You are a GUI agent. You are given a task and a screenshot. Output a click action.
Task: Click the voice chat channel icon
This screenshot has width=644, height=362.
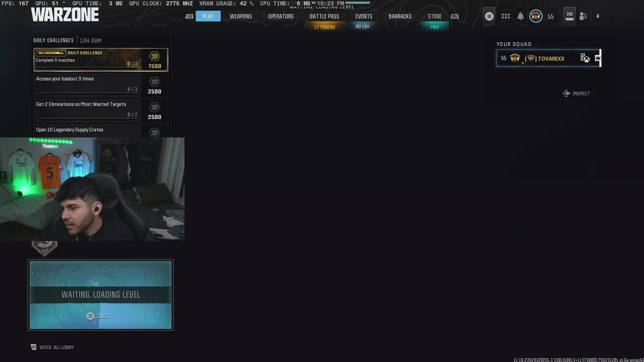34,347
